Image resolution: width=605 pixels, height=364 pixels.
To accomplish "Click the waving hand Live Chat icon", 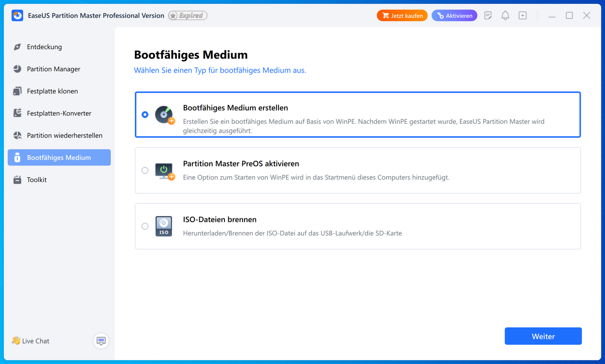I will pos(16,341).
